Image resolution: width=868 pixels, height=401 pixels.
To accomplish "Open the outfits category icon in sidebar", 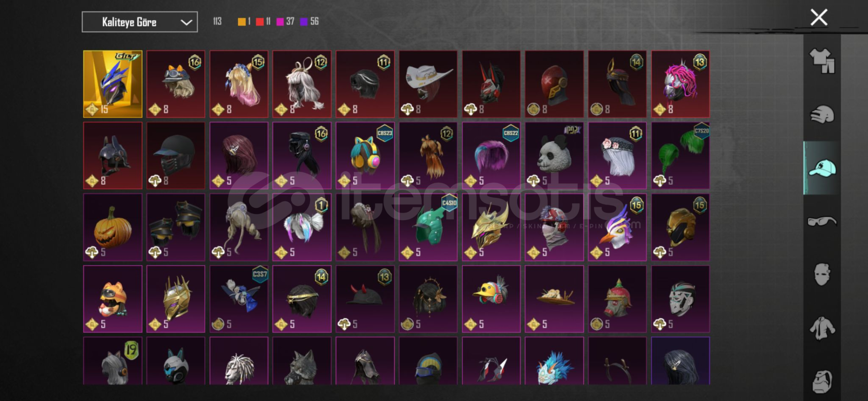I will (822, 61).
